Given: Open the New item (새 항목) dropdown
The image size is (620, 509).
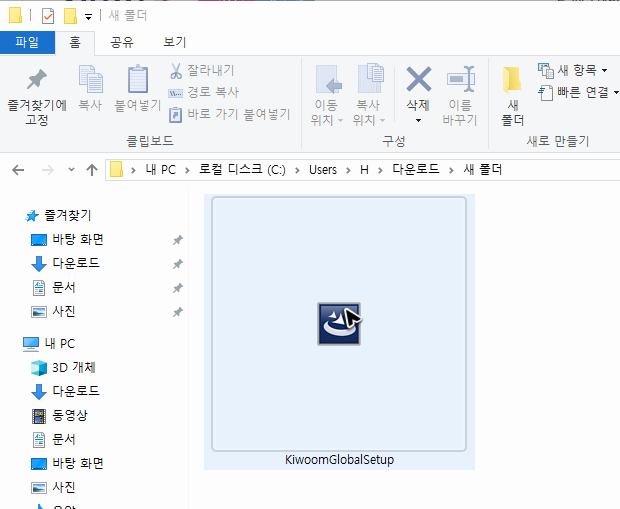Looking at the screenshot, I should point(573,70).
